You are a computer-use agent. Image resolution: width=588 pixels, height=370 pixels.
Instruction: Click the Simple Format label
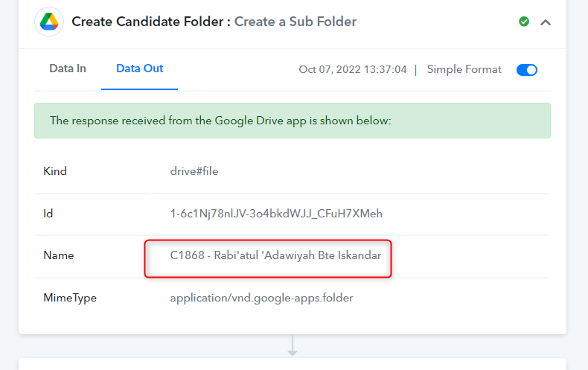[464, 69]
